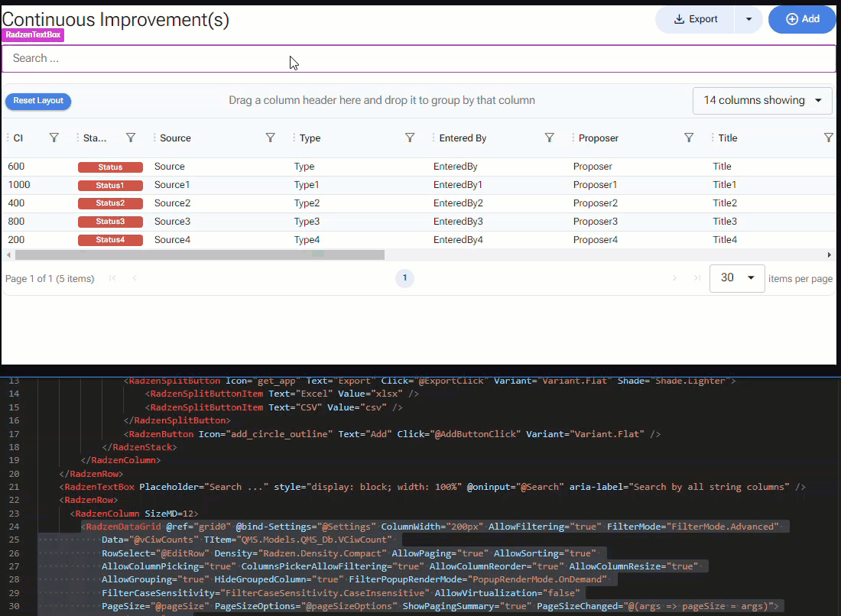Click the grid scroll left arrow
841x616 pixels.
click(x=8, y=255)
